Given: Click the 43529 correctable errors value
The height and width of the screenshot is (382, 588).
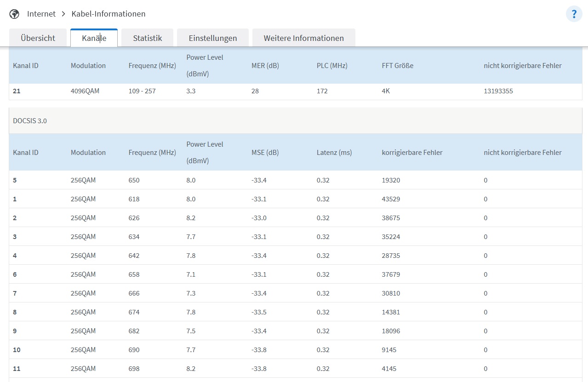Looking at the screenshot, I should [391, 199].
